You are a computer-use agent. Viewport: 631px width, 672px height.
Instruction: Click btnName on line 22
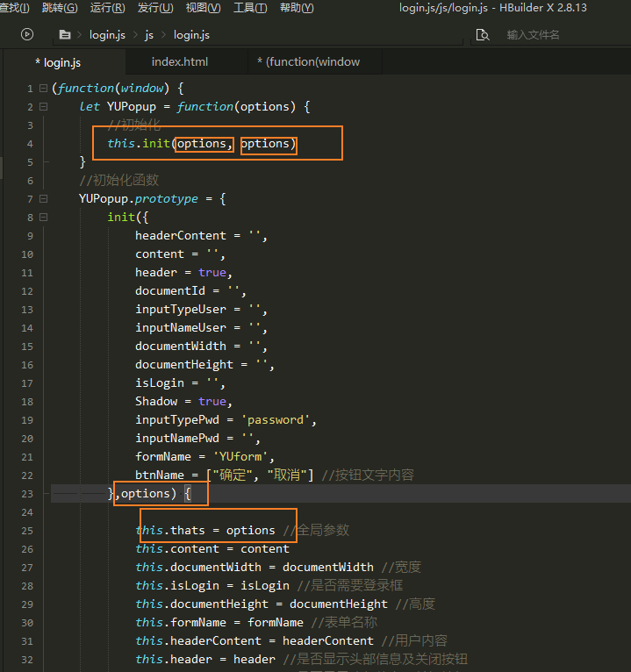(x=160, y=475)
